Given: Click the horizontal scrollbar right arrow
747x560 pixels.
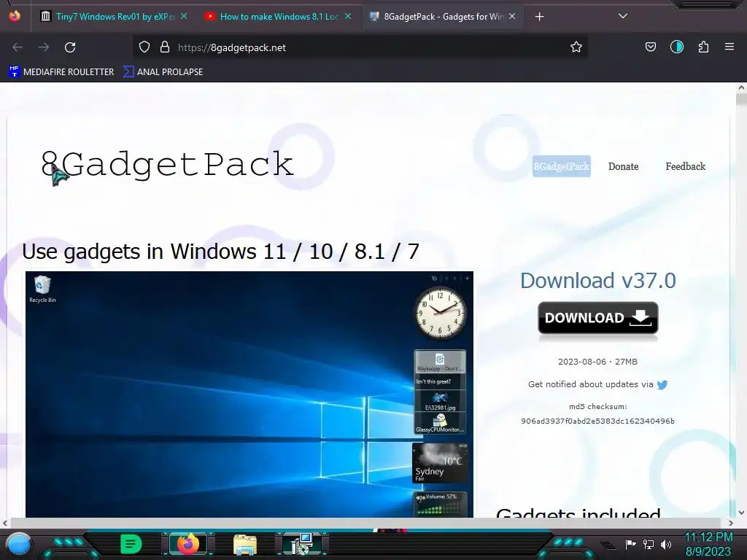Looking at the screenshot, I should pyautogui.click(x=731, y=523).
